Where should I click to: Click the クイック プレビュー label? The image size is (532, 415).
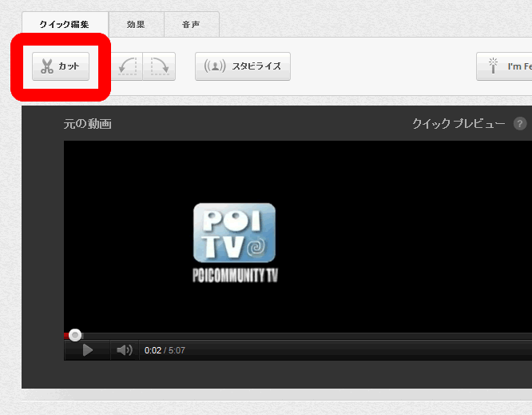(459, 124)
